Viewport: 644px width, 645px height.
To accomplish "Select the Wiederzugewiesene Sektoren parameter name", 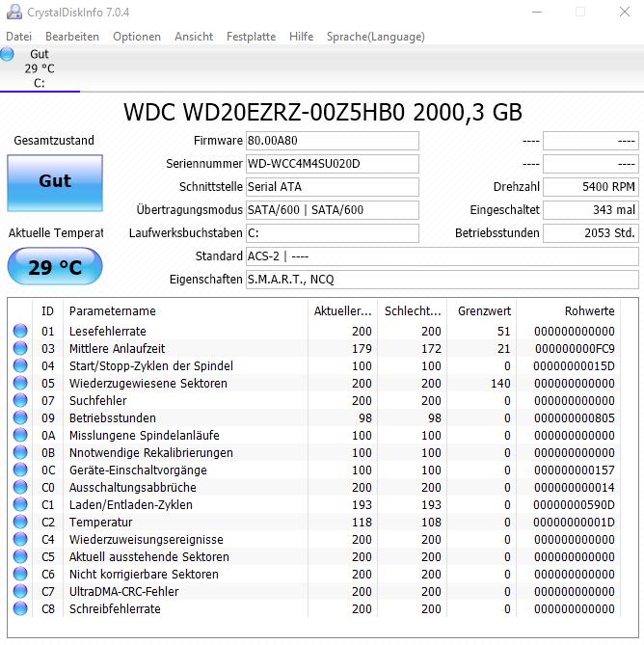I will 148,384.
